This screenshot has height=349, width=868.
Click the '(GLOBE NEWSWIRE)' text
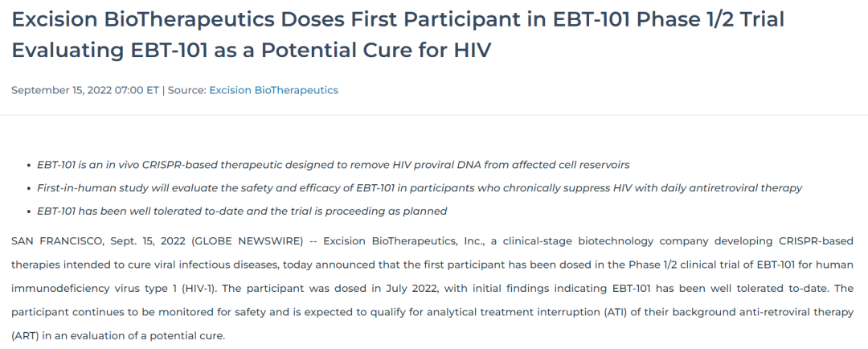pos(248,241)
